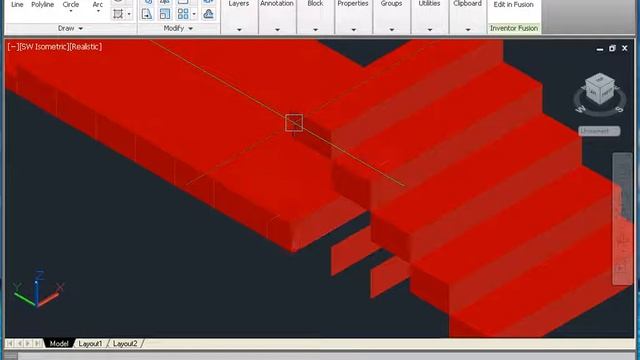Click the ViewCube cube face
640x360 pixels.
pyautogui.click(x=600, y=89)
